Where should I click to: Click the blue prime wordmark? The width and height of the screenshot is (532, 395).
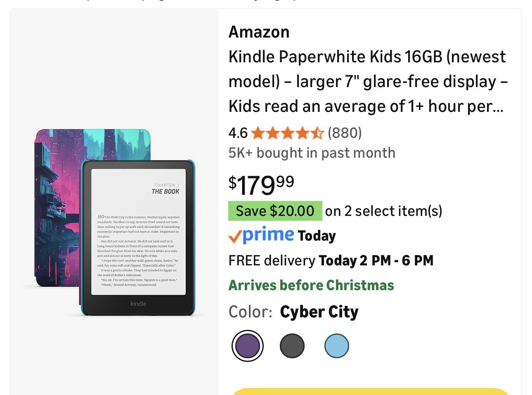(x=267, y=235)
